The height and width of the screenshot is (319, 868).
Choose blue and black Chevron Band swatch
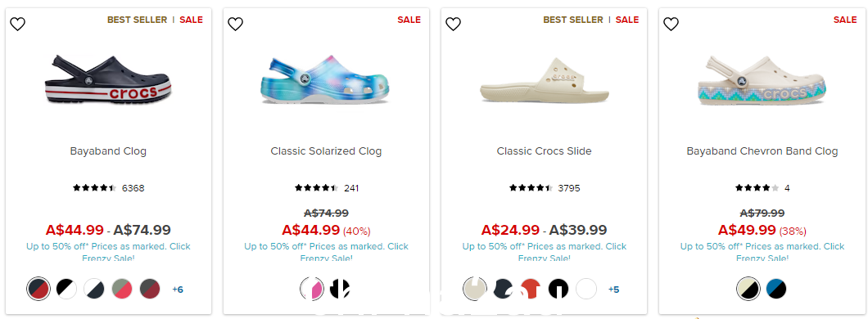click(x=776, y=289)
